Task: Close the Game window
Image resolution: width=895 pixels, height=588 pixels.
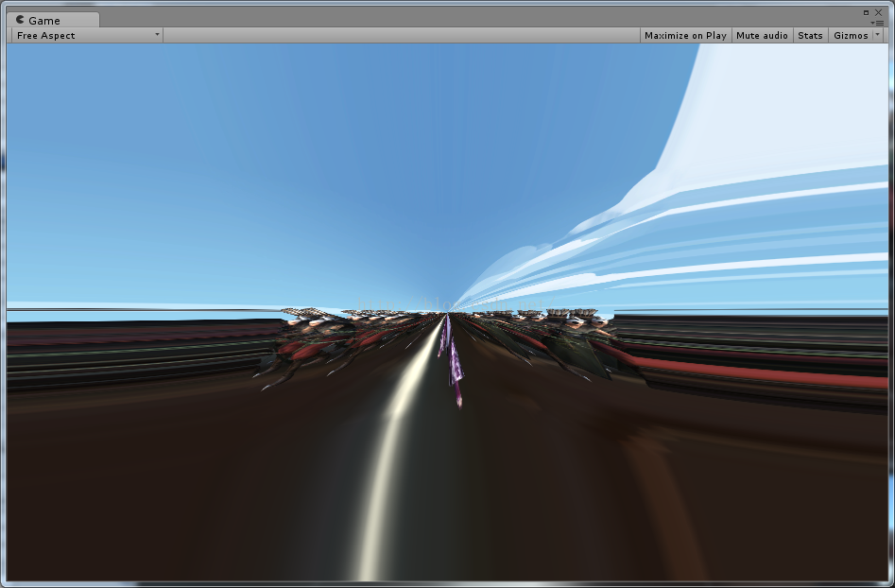Action: [x=878, y=12]
